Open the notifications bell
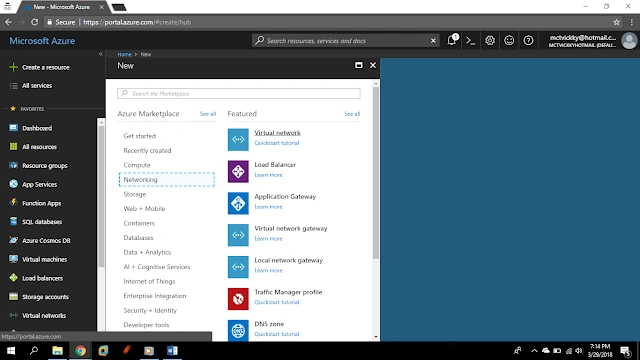This screenshot has height=360, width=640. pyautogui.click(x=451, y=40)
